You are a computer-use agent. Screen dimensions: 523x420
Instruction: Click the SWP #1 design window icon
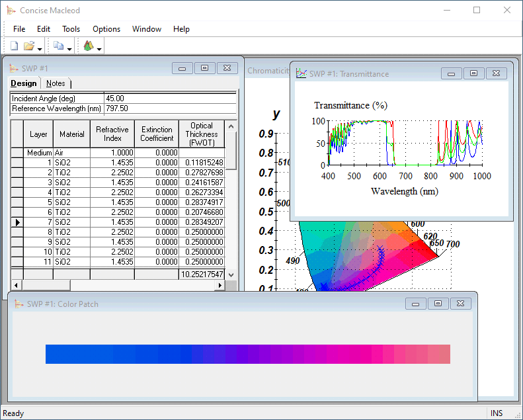tap(14, 68)
